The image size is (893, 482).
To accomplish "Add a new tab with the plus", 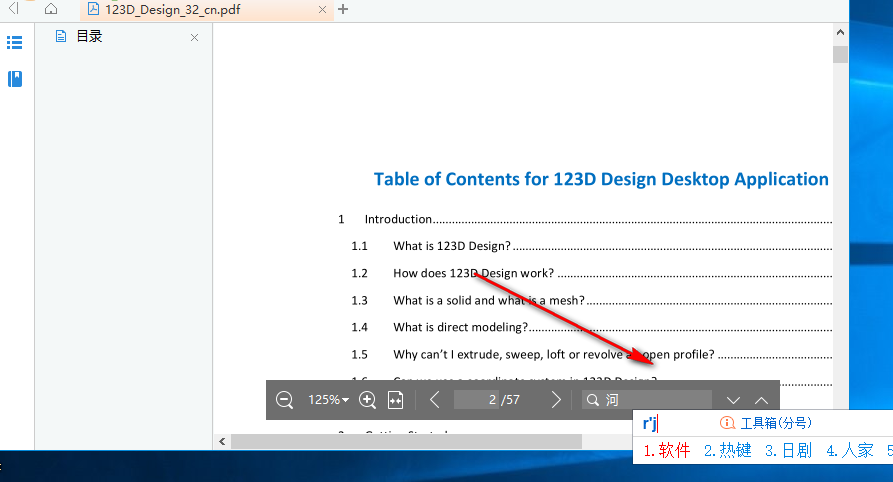I will point(343,9).
